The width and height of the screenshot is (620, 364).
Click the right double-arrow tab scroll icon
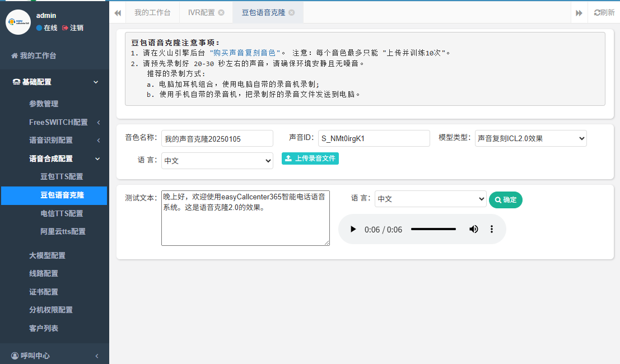pos(579,13)
